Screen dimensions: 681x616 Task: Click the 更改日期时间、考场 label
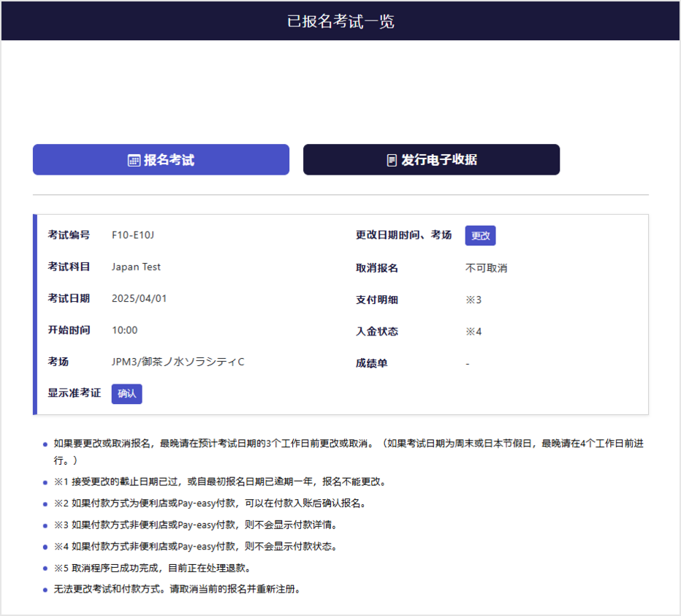coord(404,235)
